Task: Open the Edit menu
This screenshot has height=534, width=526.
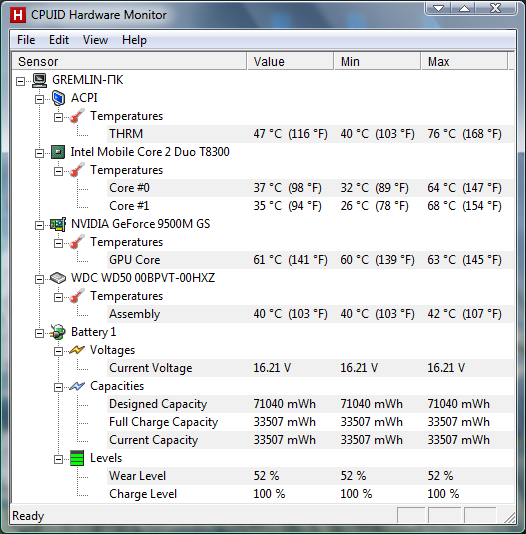Action: (x=59, y=40)
